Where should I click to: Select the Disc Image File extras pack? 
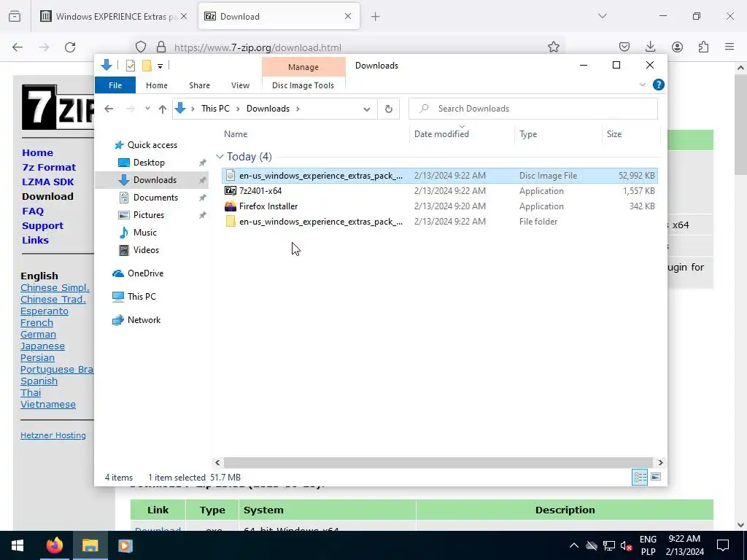click(439, 176)
